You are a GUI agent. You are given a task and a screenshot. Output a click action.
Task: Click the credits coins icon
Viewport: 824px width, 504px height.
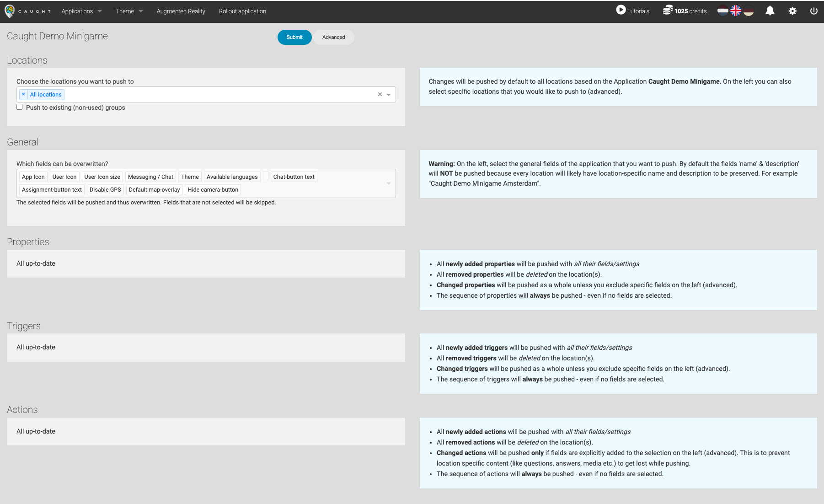click(668, 10)
